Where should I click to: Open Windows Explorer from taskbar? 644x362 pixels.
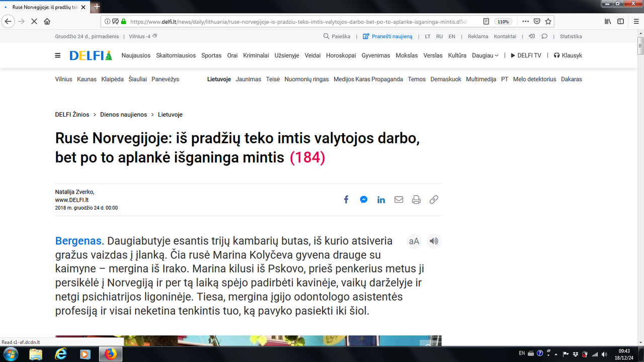pyautogui.click(x=36, y=354)
